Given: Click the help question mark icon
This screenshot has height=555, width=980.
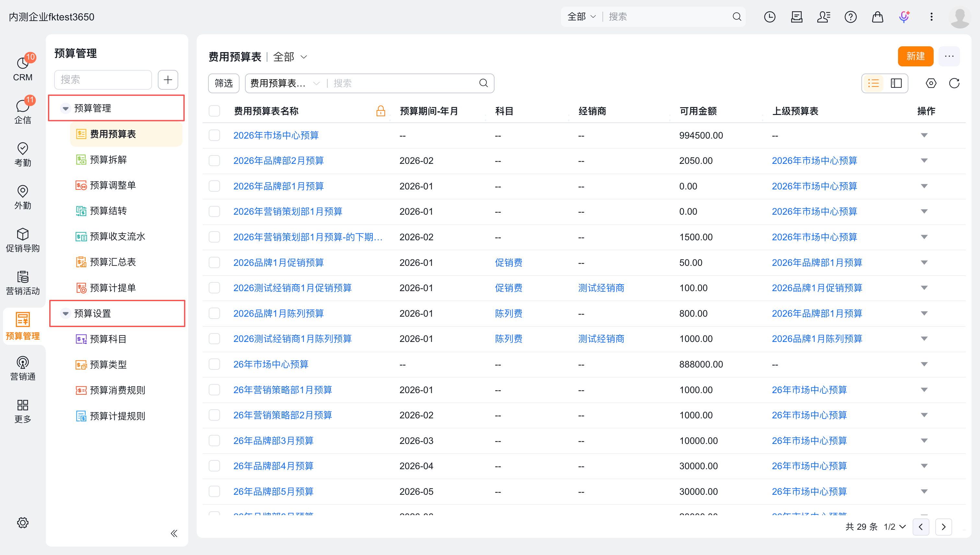Looking at the screenshot, I should point(850,17).
